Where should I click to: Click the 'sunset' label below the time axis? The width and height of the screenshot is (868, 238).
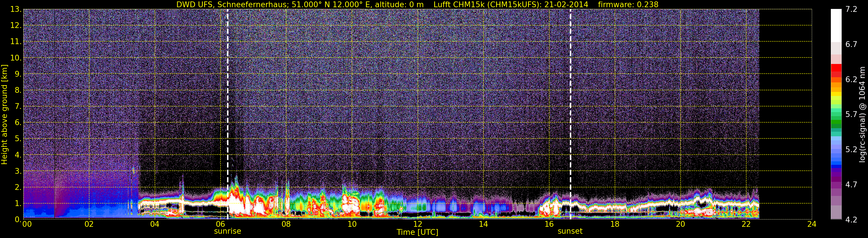pos(570,231)
